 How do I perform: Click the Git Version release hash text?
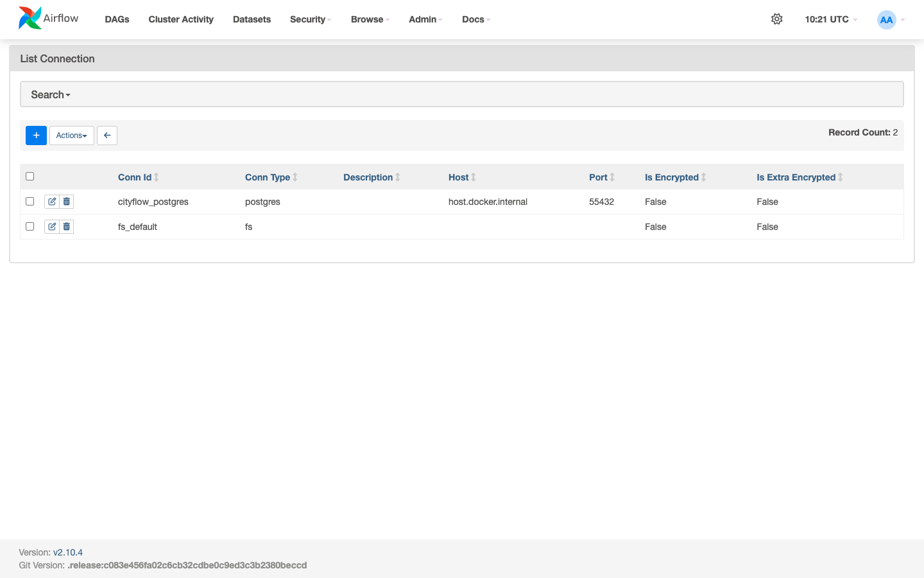(187, 565)
